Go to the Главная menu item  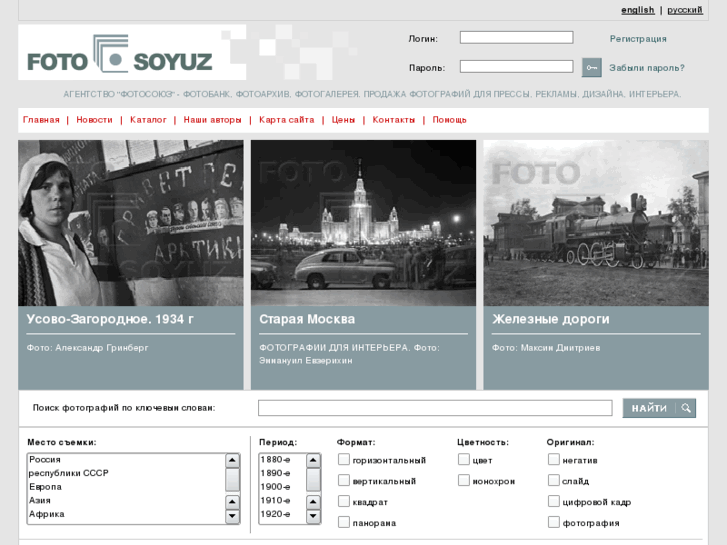41,120
